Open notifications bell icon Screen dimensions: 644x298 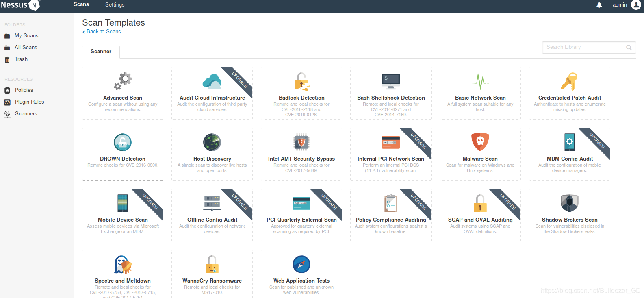coord(599,5)
